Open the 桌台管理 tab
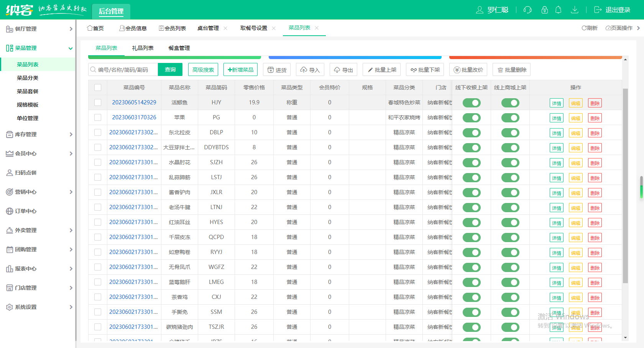This screenshot has height=348, width=644. (209, 28)
